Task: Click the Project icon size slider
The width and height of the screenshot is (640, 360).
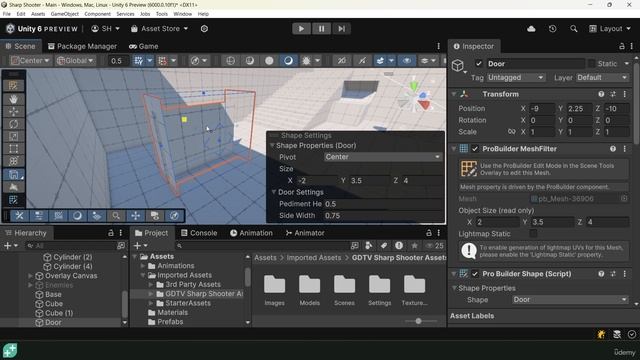Action: [x=418, y=321]
